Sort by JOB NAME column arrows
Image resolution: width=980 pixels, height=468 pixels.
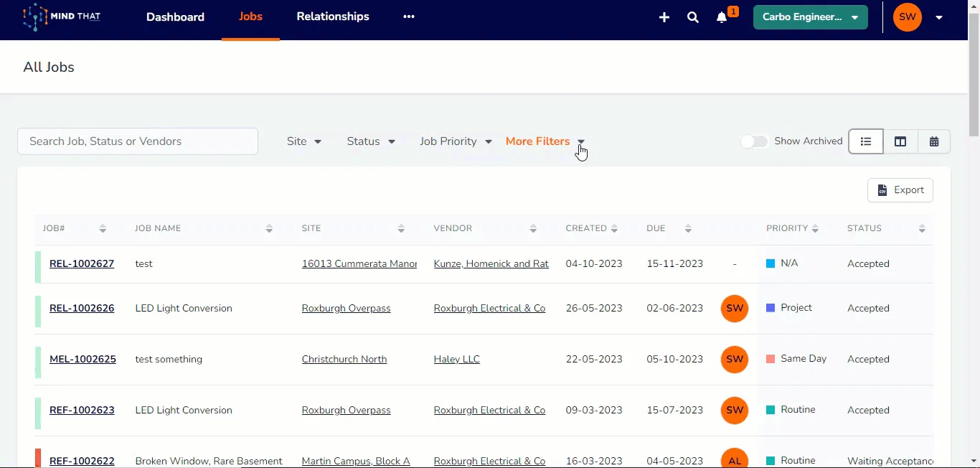click(269, 229)
